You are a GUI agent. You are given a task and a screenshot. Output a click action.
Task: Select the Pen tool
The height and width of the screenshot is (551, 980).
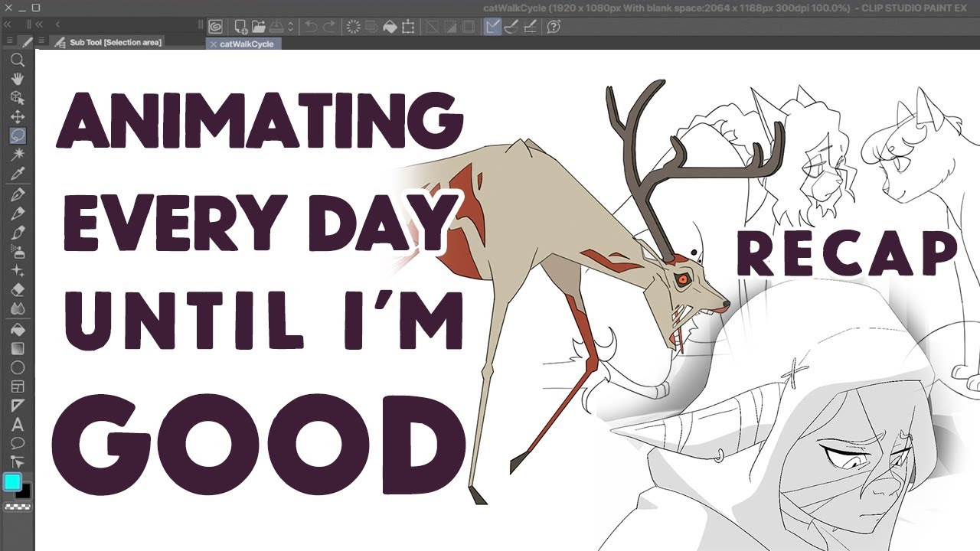[17, 195]
